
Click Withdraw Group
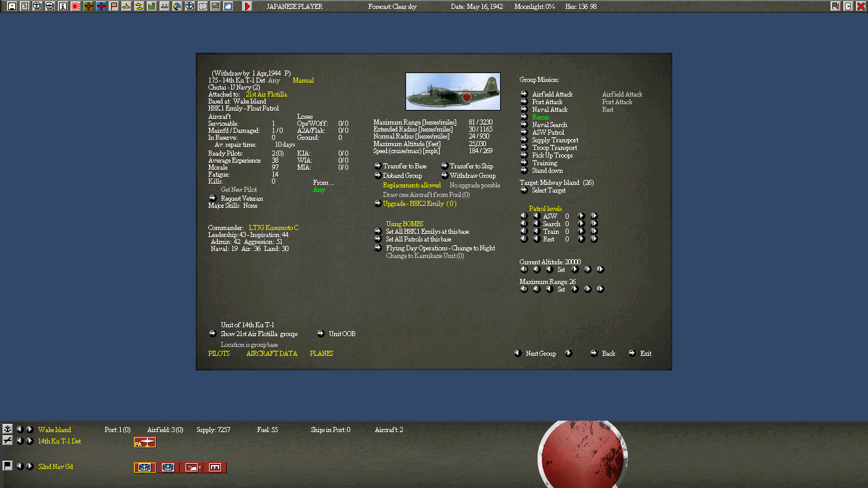[x=445, y=175]
